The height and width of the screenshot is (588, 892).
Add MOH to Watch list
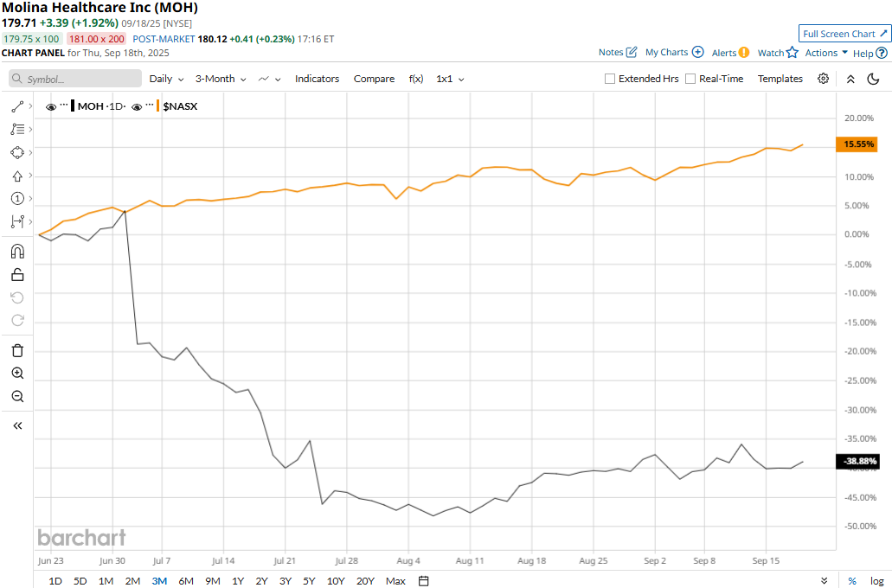pyautogui.click(x=778, y=53)
